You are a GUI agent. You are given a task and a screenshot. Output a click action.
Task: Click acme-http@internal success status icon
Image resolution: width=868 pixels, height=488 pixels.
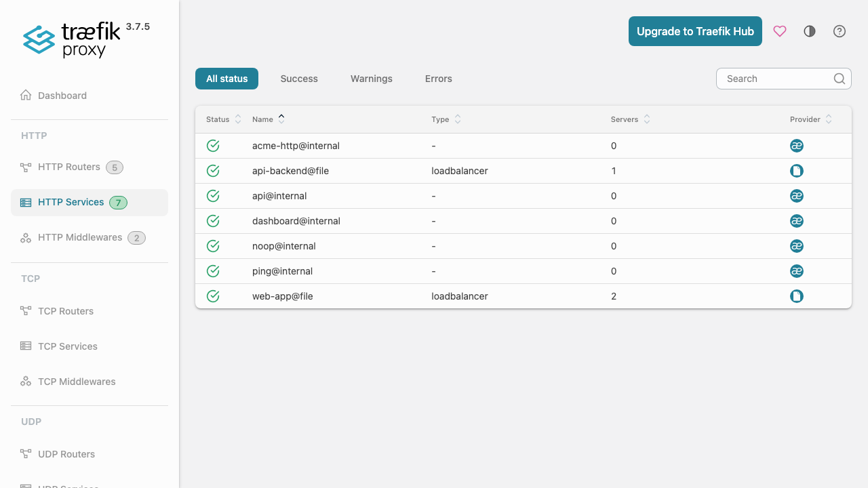(213, 146)
